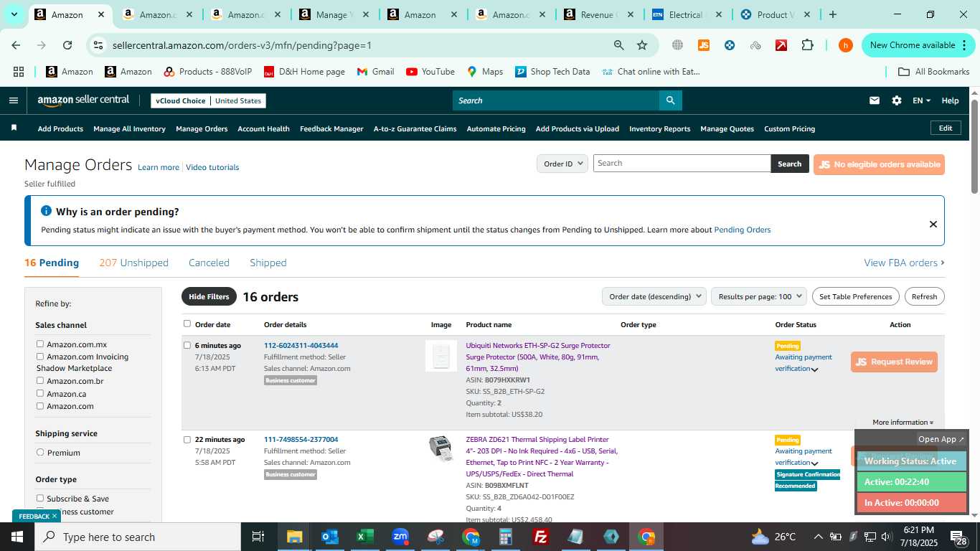This screenshot has height=551, width=980.
Task: Check Amazon.com Invoicing Shadow Marketplace
Action: pyautogui.click(x=40, y=357)
